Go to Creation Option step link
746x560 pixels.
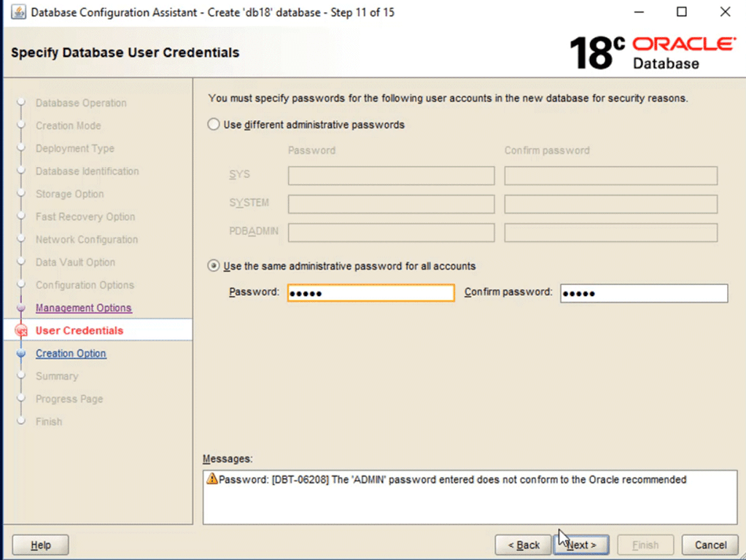[x=71, y=354]
